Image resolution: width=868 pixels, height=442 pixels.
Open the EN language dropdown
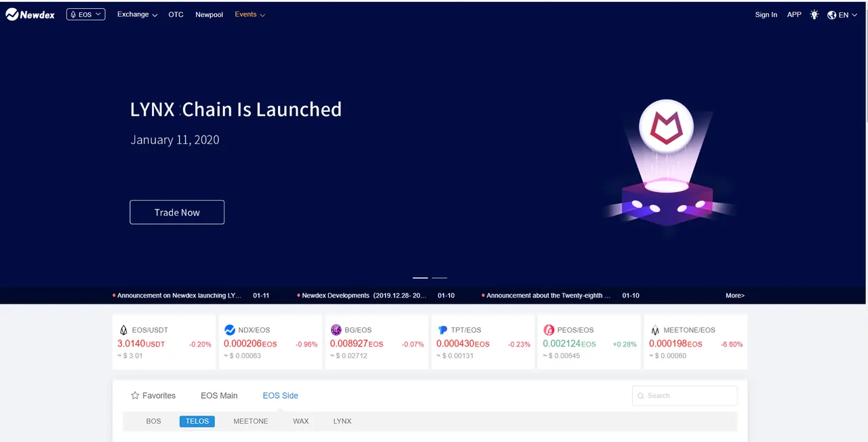coord(848,15)
